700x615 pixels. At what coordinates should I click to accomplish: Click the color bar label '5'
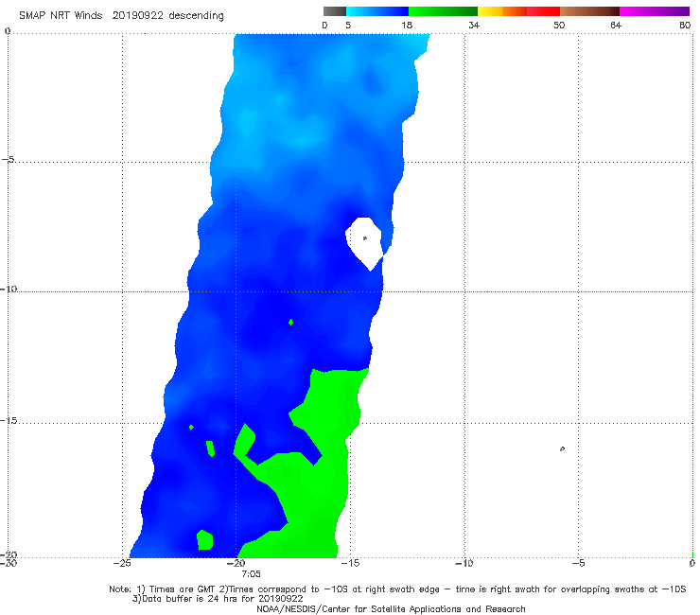point(348,25)
